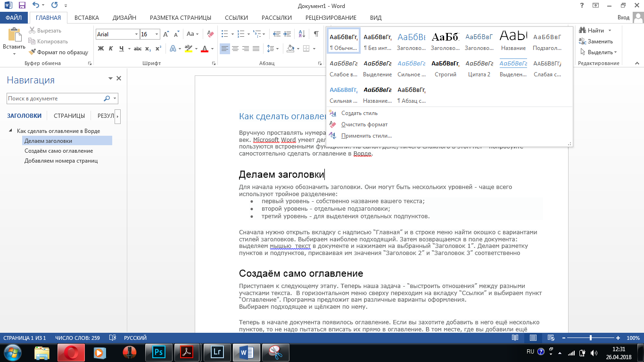Switch to web layout view in the status bar
The height and width of the screenshot is (362, 644).
point(551,338)
